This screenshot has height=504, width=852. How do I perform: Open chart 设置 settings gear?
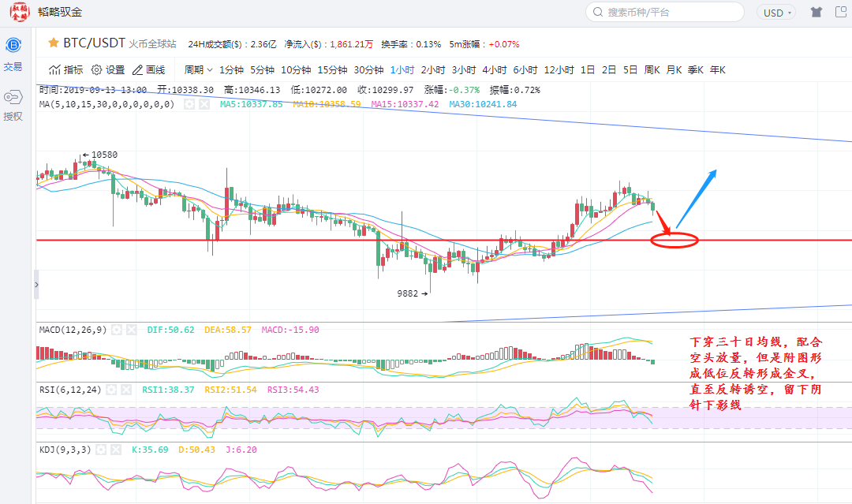coord(108,69)
